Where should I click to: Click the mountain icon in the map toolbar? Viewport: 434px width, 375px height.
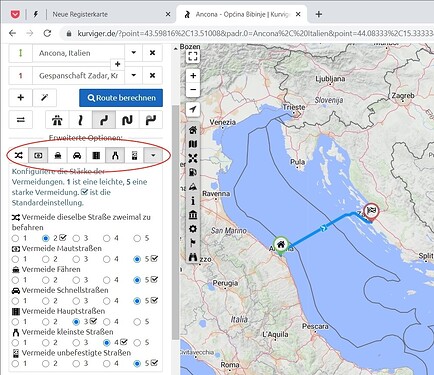(193, 187)
